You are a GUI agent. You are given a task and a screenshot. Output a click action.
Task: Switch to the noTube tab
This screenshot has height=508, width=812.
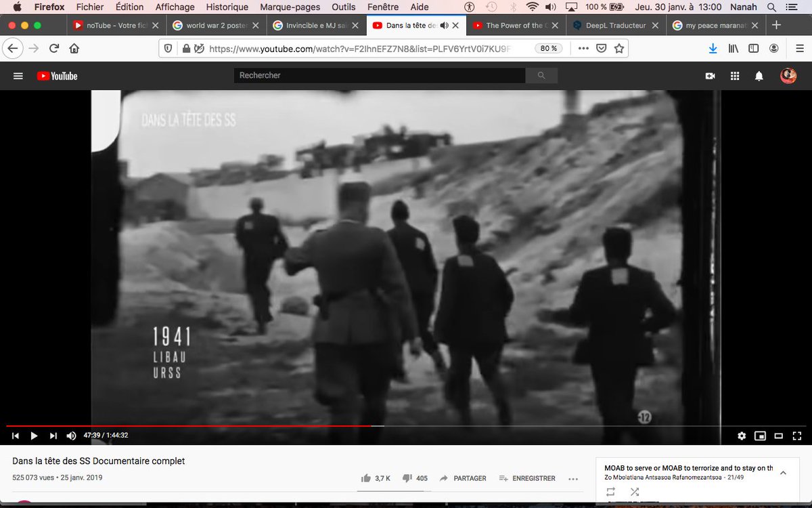(116, 25)
